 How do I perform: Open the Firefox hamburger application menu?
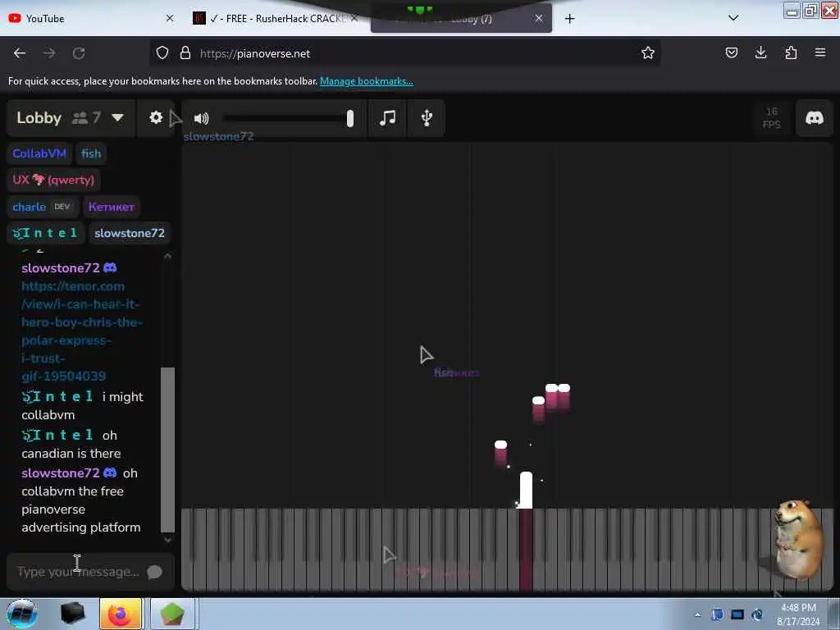[x=820, y=52]
